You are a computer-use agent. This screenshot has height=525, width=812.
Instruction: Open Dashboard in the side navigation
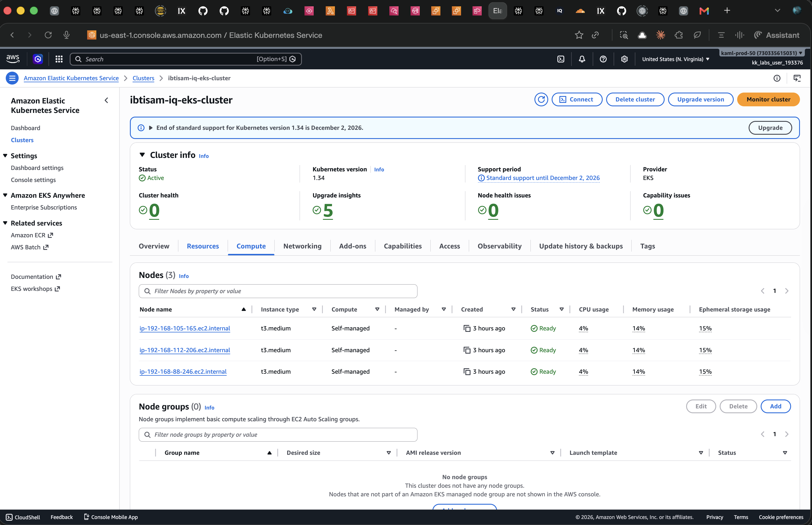pos(26,128)
